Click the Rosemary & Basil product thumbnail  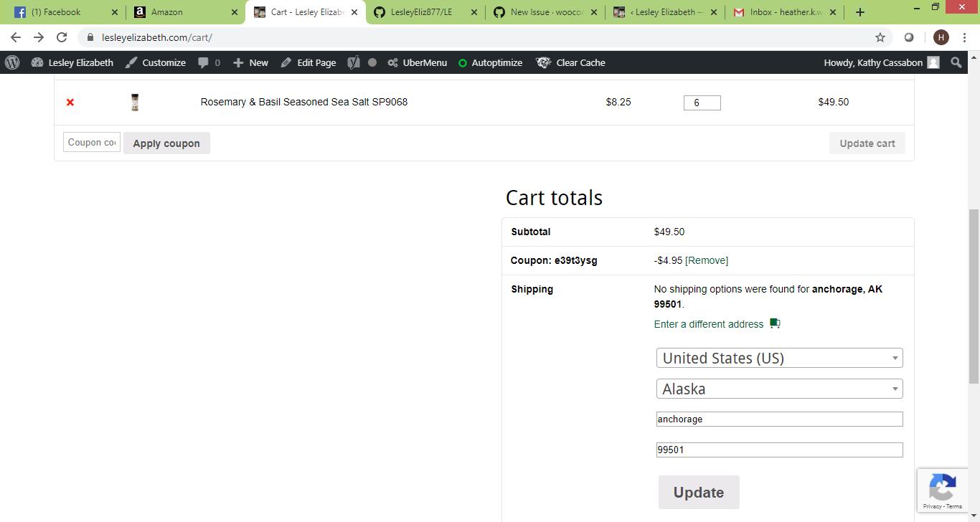[x=135, y=103]
